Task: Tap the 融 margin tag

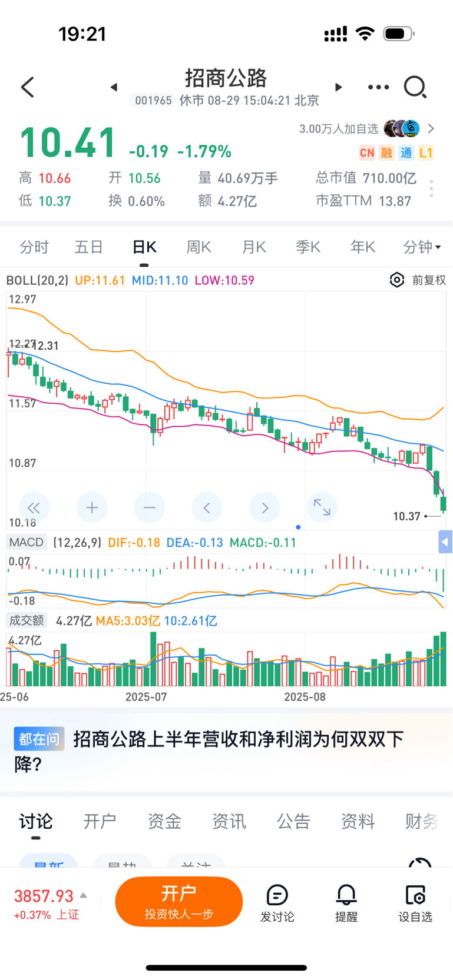Action: pos(386,153)
